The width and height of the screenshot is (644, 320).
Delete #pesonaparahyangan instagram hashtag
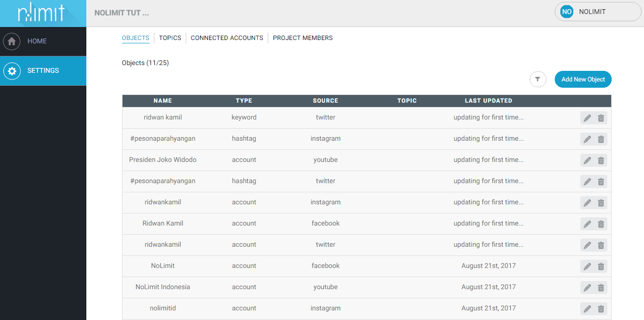601,139
